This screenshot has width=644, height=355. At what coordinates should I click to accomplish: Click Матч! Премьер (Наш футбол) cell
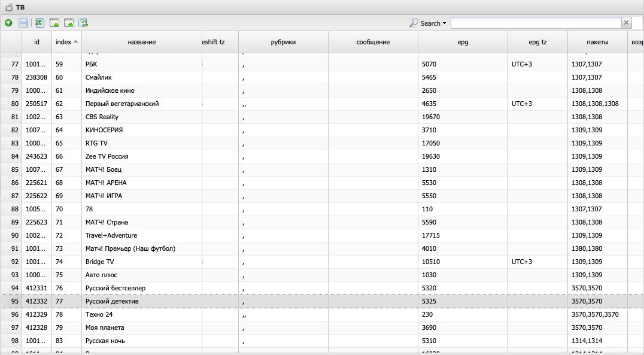[142, 248]
